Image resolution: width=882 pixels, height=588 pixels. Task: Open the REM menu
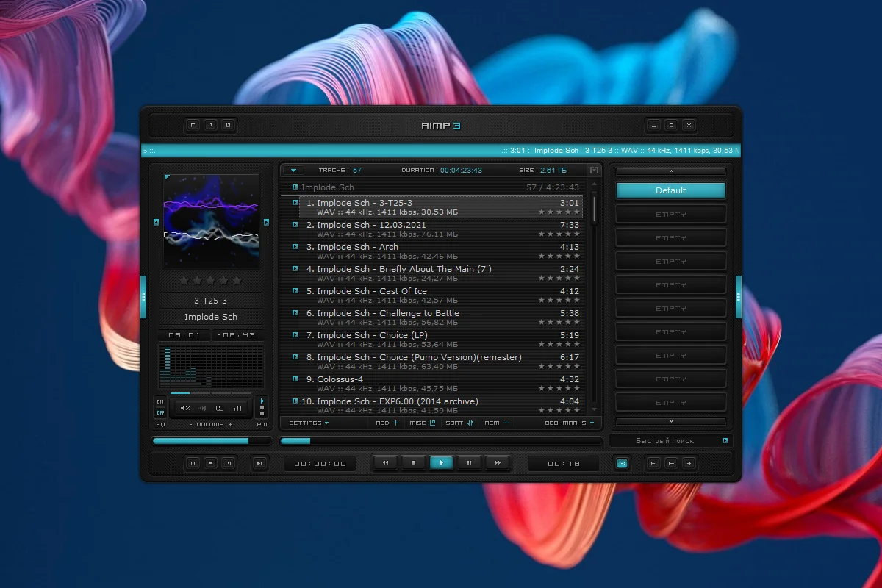[x=496, y=423]
